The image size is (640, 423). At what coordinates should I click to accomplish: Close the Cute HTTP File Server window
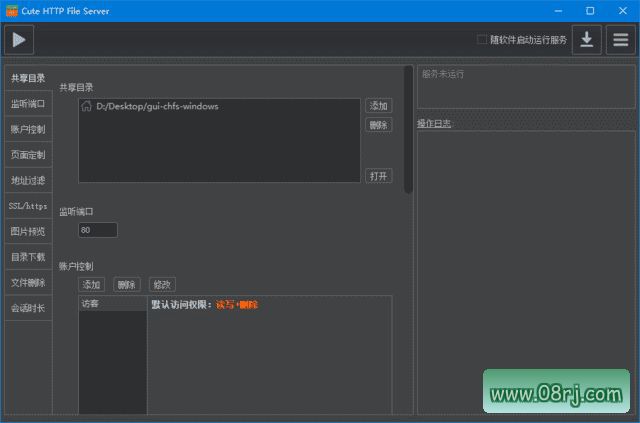tap(622, 11)
